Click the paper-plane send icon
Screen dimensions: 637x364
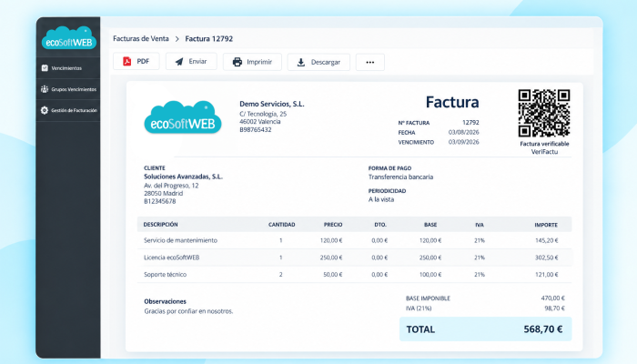pyautogui.click(x=179, y=62)
